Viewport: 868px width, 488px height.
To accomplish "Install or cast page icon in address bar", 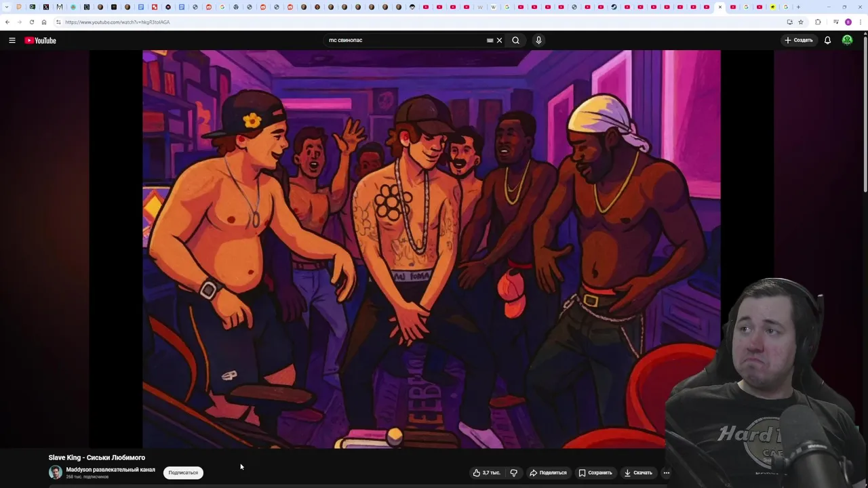I will 789,22.
